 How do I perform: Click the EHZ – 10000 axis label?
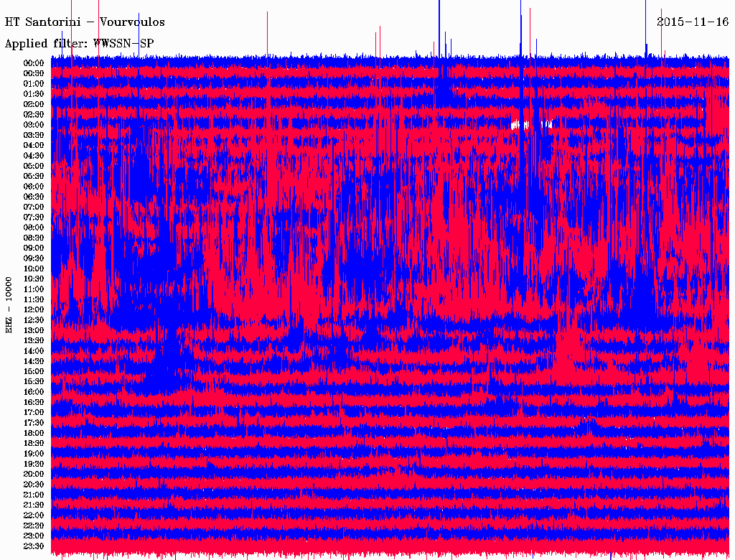tap(9, 305)
